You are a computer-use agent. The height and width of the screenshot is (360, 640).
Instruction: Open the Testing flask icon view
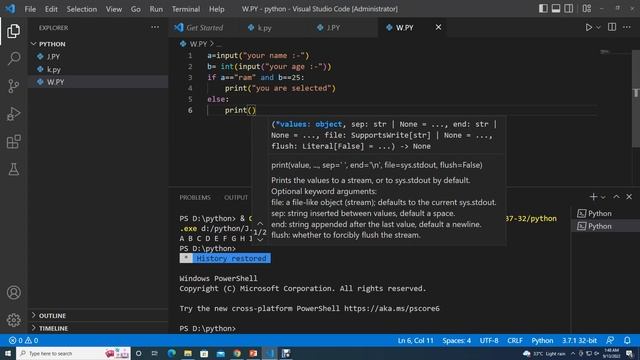pos(13,169)
